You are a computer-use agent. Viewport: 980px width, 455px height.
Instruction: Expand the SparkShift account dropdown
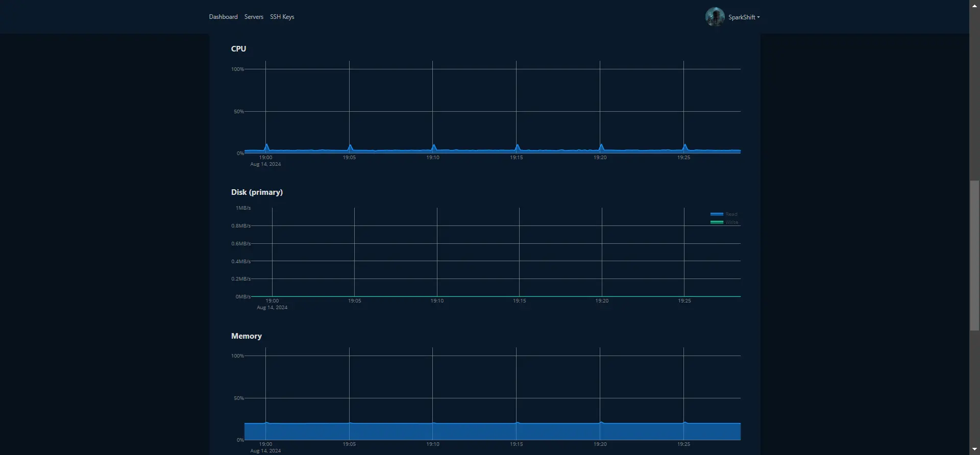pyautogui.click(x=744, y=17)
